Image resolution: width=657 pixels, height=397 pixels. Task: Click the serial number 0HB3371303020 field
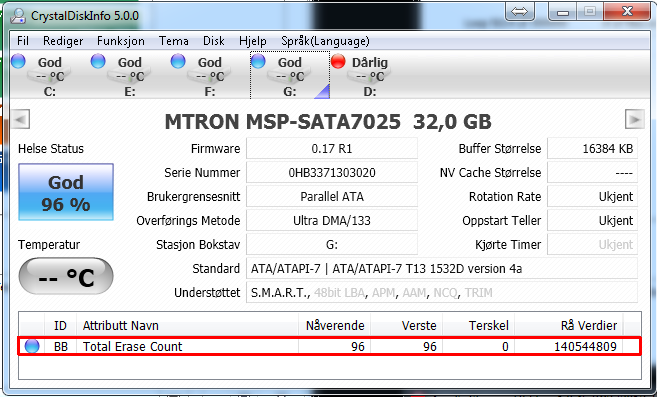pos(332,172)
